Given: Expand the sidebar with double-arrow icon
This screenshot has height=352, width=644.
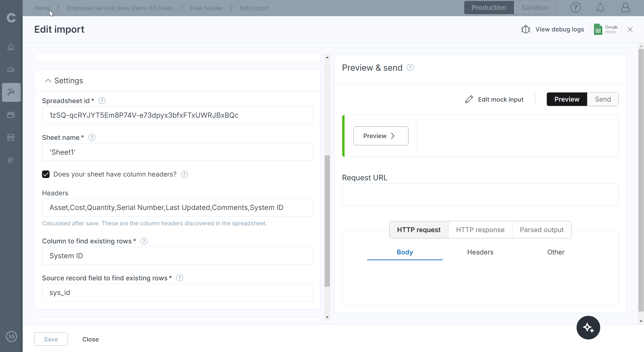Looking at the screenshot, I should pyautogui.click(x=11, y=337).
